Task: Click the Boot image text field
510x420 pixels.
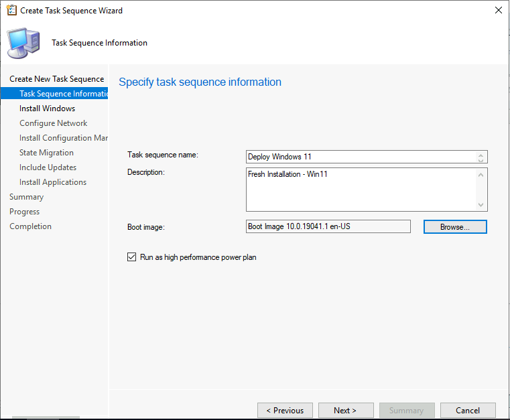Action: tap(328, 226)
